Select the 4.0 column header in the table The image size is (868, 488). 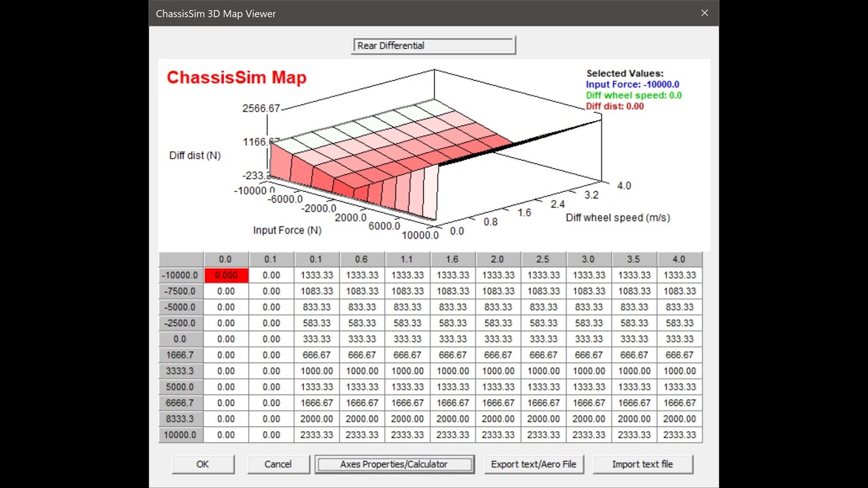[680, 260]
